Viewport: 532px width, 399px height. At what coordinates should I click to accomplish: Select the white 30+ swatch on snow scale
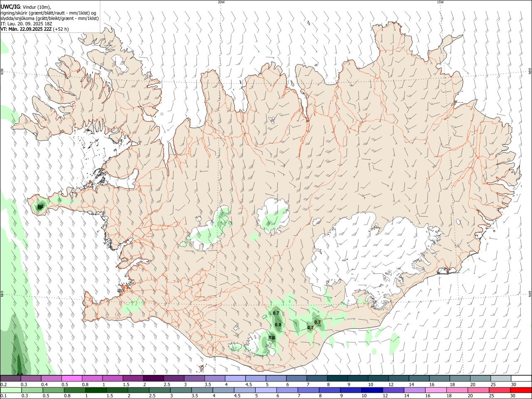coord(521,379)
